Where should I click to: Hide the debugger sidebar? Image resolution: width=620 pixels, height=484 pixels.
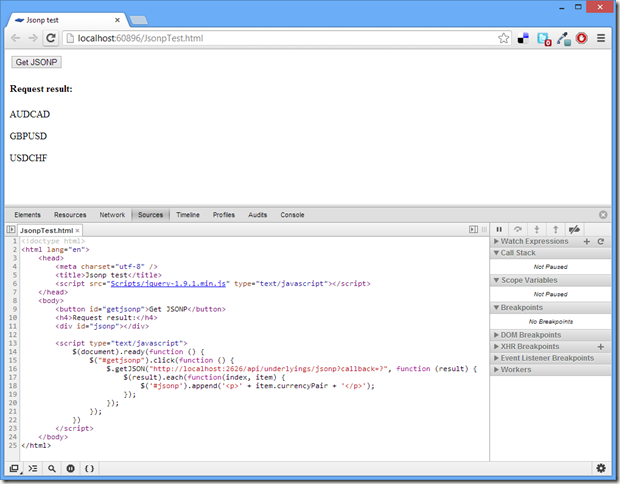pos(473,229)
